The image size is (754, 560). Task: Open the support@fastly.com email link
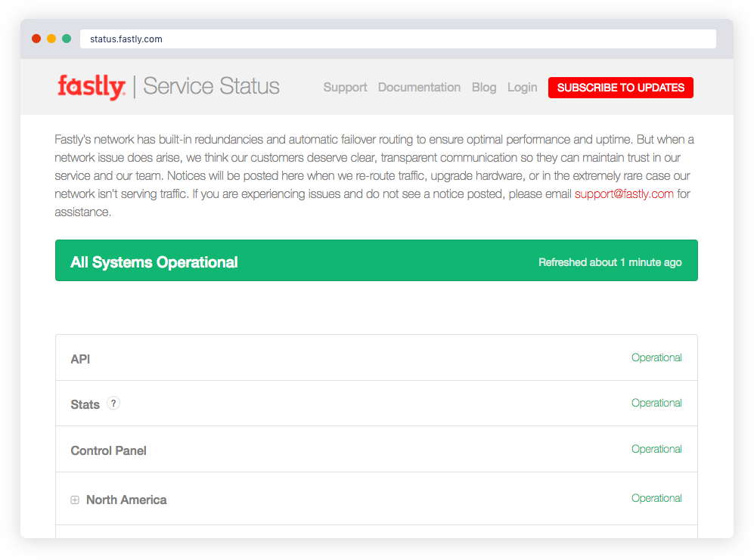(623, 193)
